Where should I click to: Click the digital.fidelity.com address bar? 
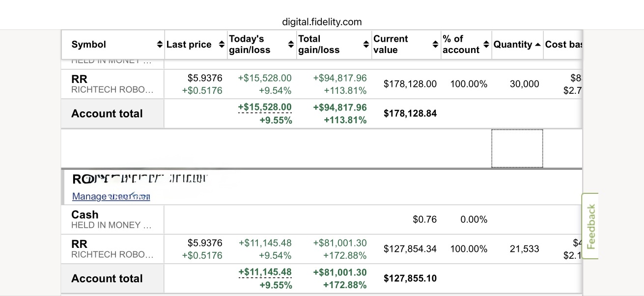coord(322,22)
